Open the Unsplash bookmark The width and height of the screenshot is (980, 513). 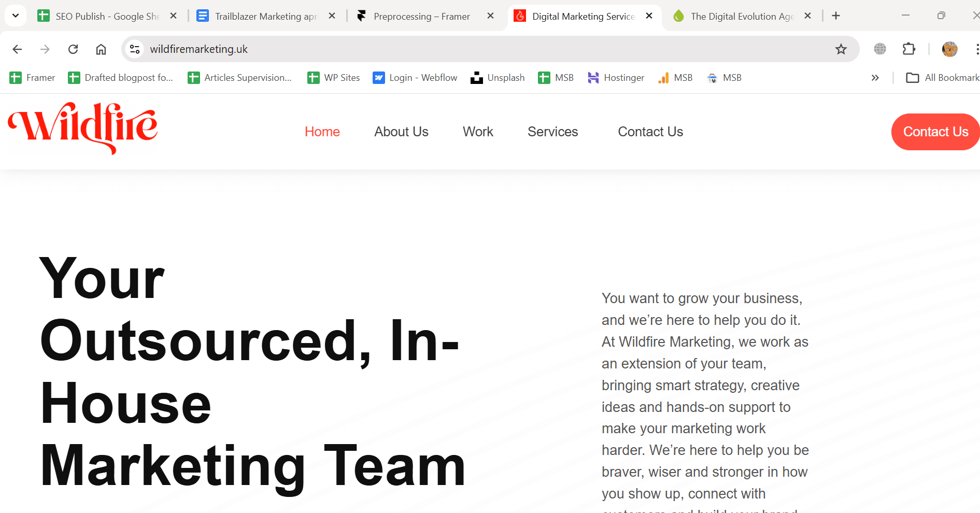coord(497,77)
